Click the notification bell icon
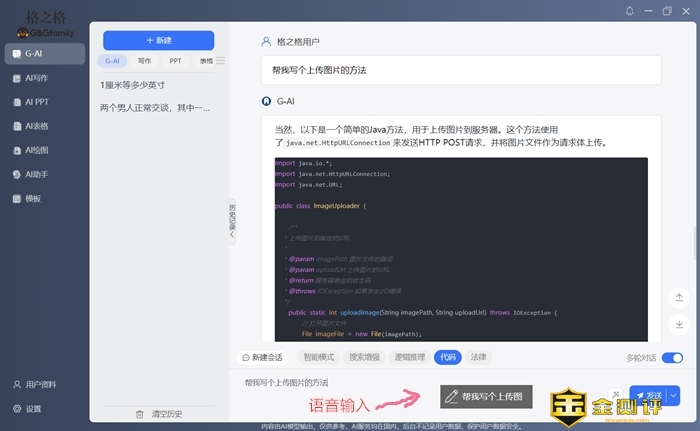Viewport: 700px width, 431px height. (x=630, y=11)
